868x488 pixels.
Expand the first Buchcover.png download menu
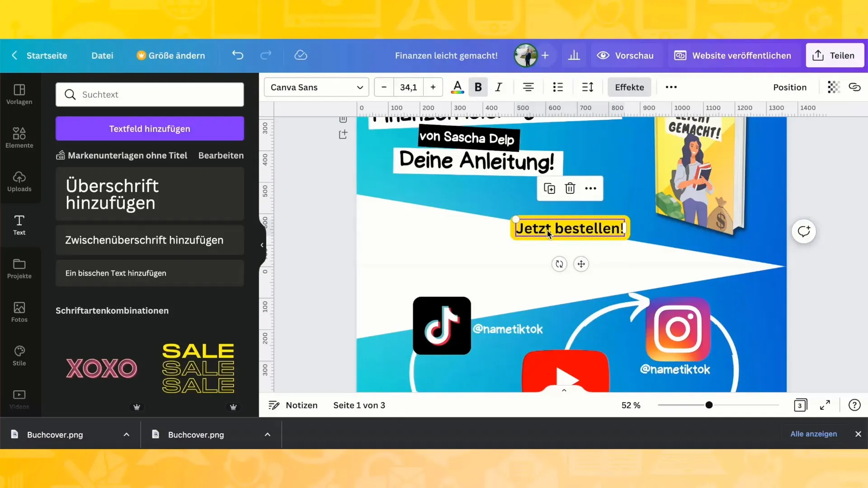click(x=127, y=435)
